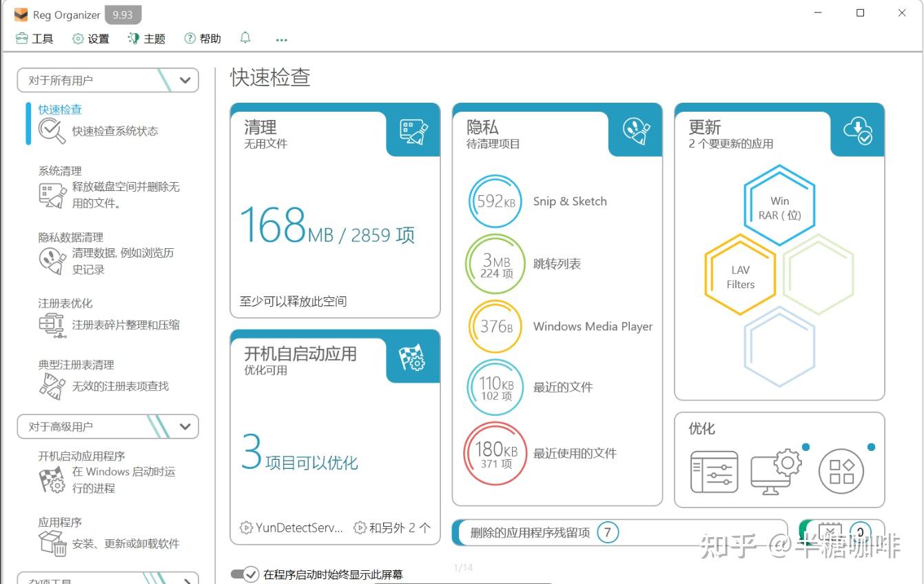Click the 9.93 version badge
The width and height of the screenshot is (924, 584).
coord(123,14)
